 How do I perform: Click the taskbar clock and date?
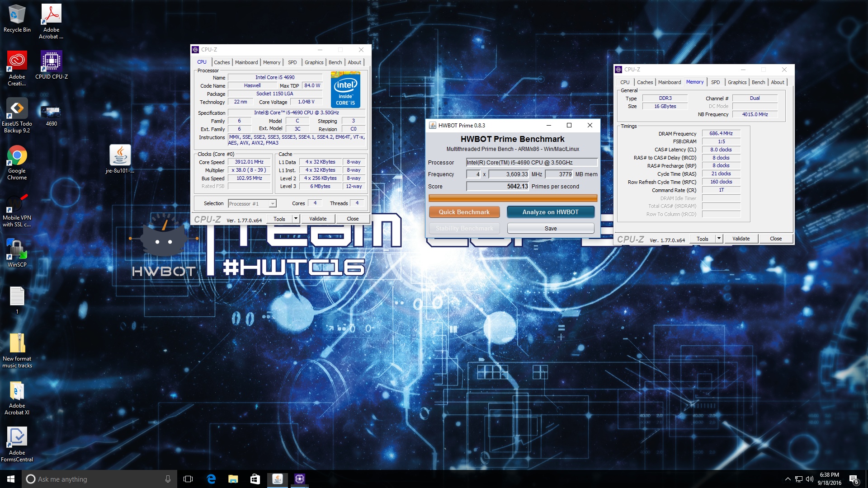829,479
